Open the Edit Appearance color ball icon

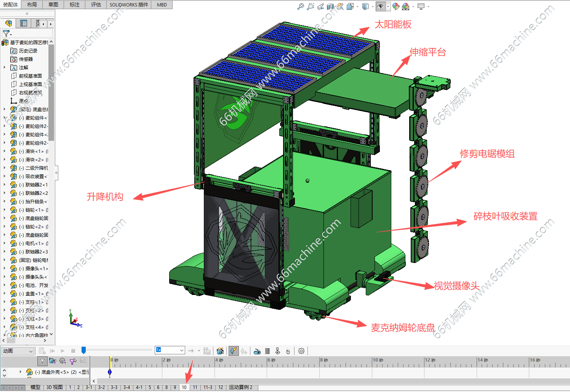tap(396, 6)
